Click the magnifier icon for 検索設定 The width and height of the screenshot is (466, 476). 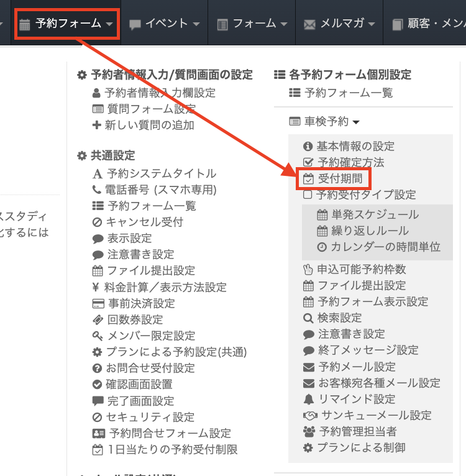pyautogui.click(x=309, y=318)
